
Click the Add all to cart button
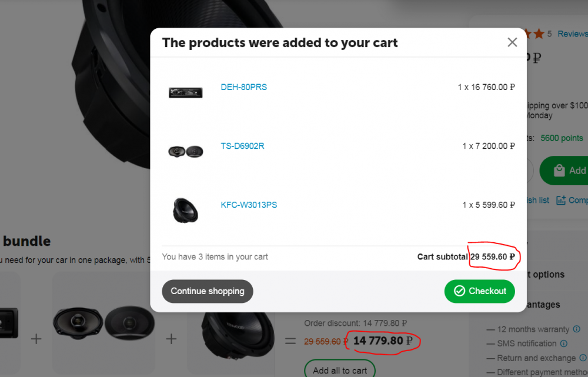click(x=340, y=370)
